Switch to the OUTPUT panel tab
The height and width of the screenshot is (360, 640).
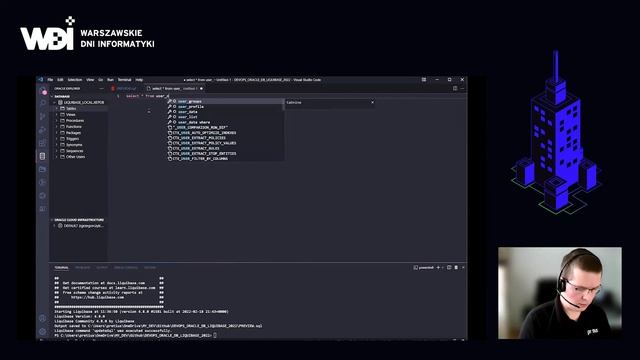click(102, 268)
